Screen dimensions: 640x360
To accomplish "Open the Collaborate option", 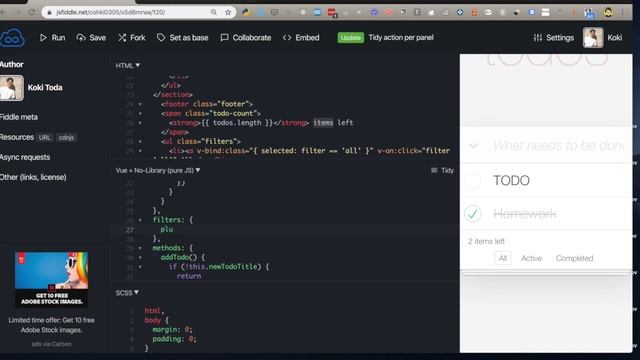I will pos(246,38).
